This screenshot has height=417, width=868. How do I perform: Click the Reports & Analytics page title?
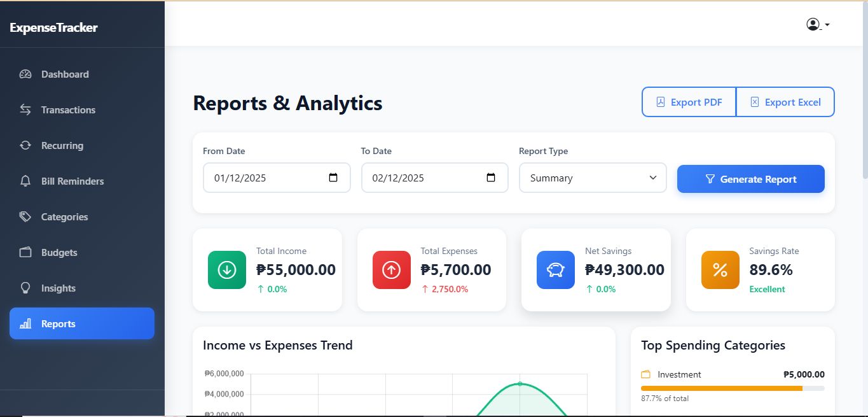[x=287, y=103]
